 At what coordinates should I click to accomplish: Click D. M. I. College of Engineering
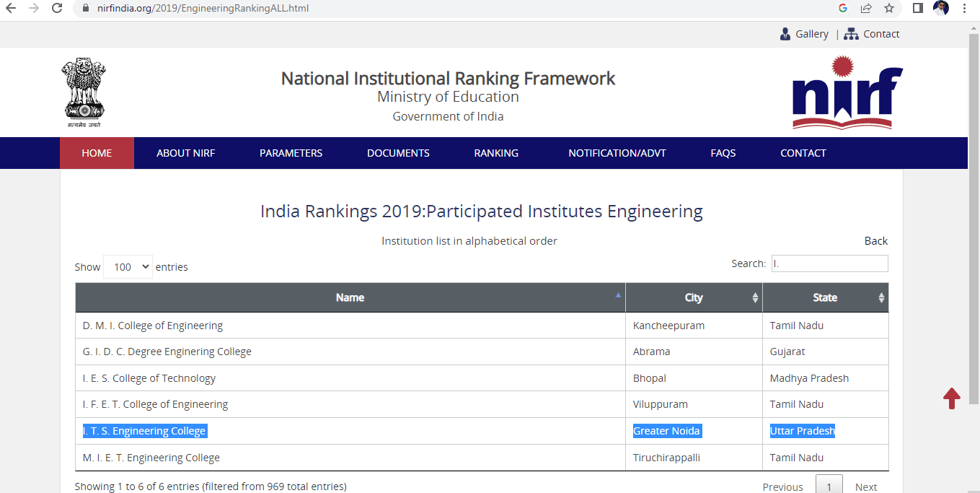click(x=153, y=326)
